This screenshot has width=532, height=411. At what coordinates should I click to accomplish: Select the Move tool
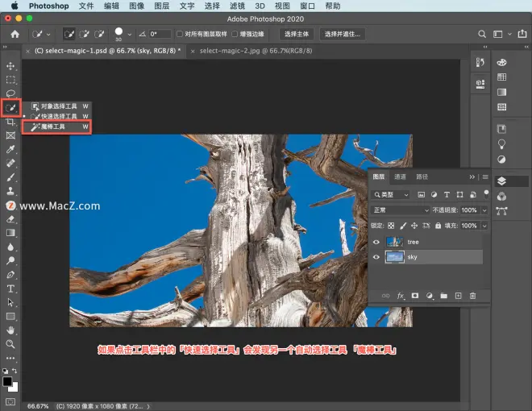(10, 66)
